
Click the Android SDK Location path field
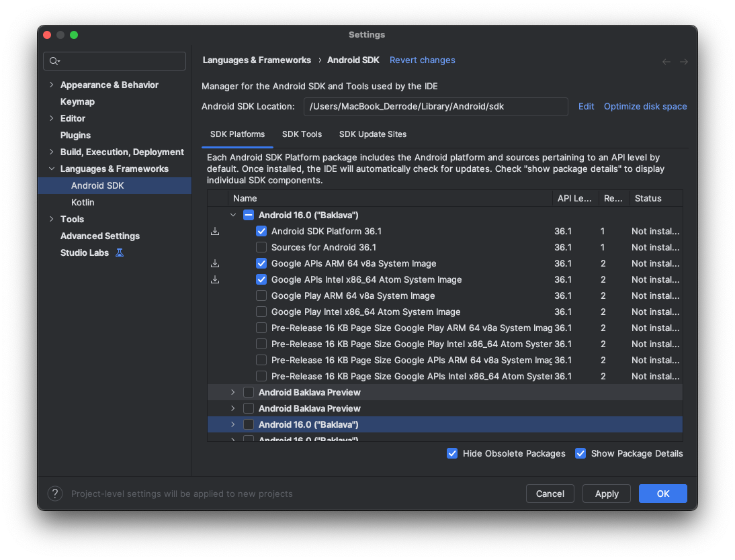435,106
